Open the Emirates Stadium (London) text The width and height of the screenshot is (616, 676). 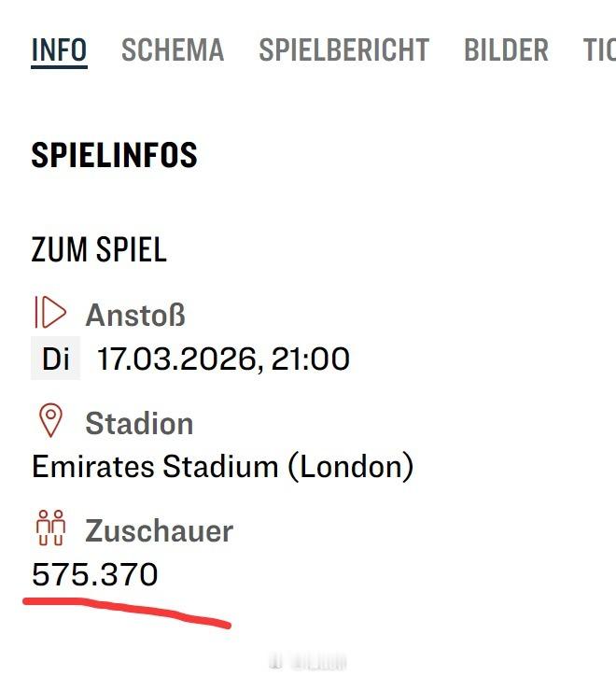(222, 466)
